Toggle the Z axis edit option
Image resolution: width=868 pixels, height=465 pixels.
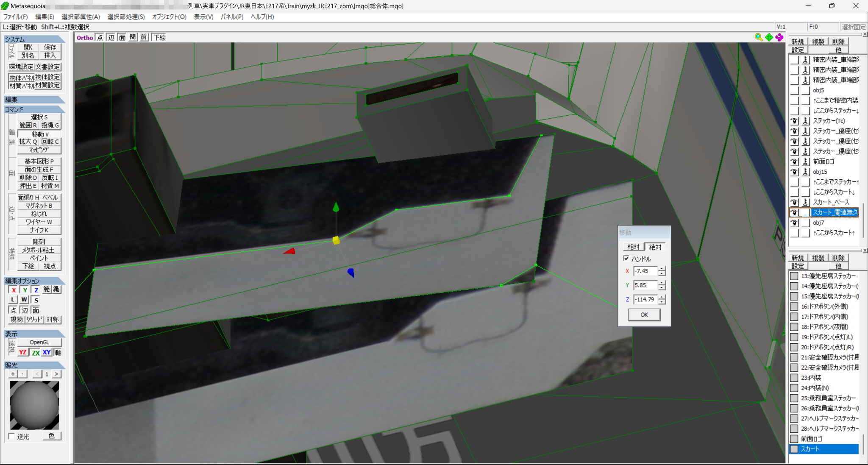tap(36, 290)
